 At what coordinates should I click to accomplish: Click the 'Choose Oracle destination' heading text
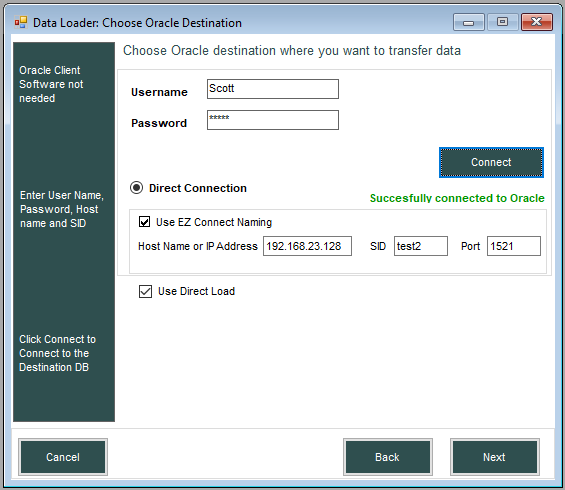pos(292,50)
